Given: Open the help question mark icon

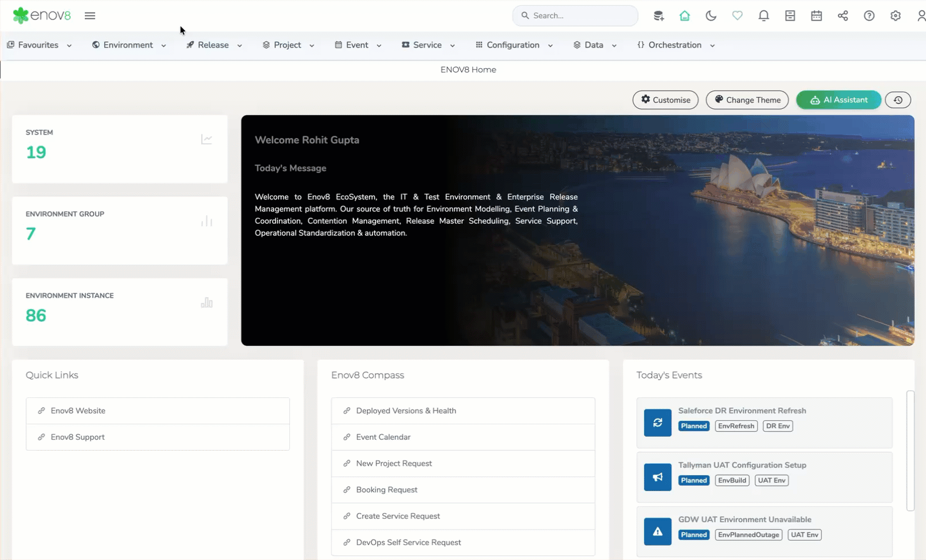Looking at the screenshot, I should coord(869,15).
